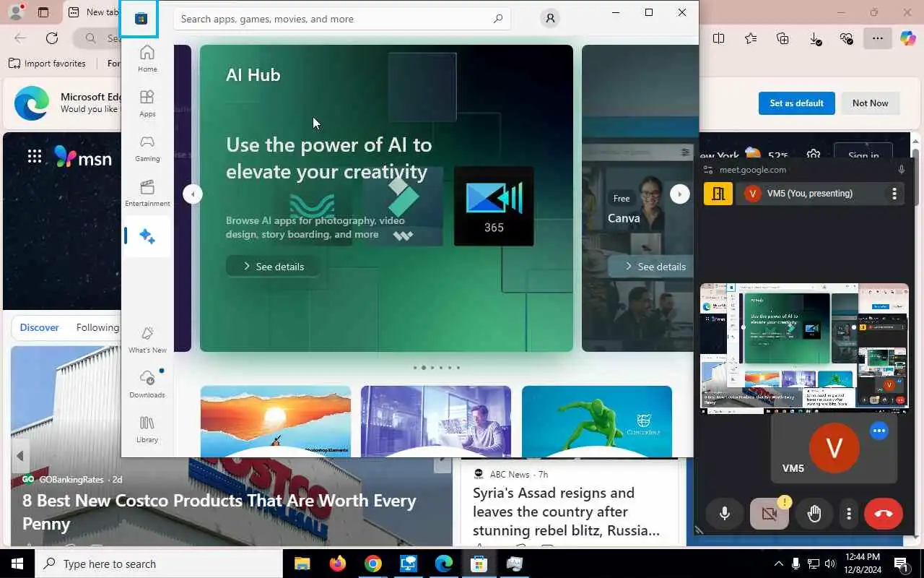The width and height of the screenshot is (924, 578).
Task: Open Entertainment section in Store sidebar
Action: pyautogui.click(x=147, y=193)
